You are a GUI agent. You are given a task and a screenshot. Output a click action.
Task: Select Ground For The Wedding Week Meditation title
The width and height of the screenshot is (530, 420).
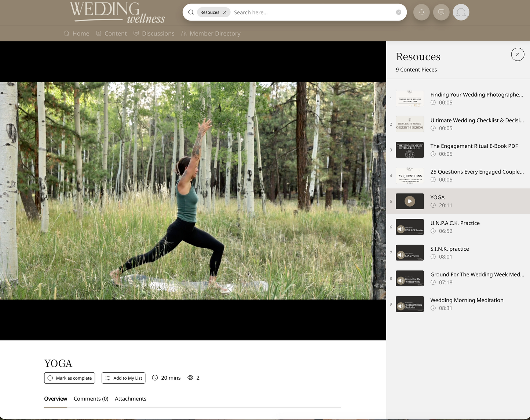(x=477, y=274)
